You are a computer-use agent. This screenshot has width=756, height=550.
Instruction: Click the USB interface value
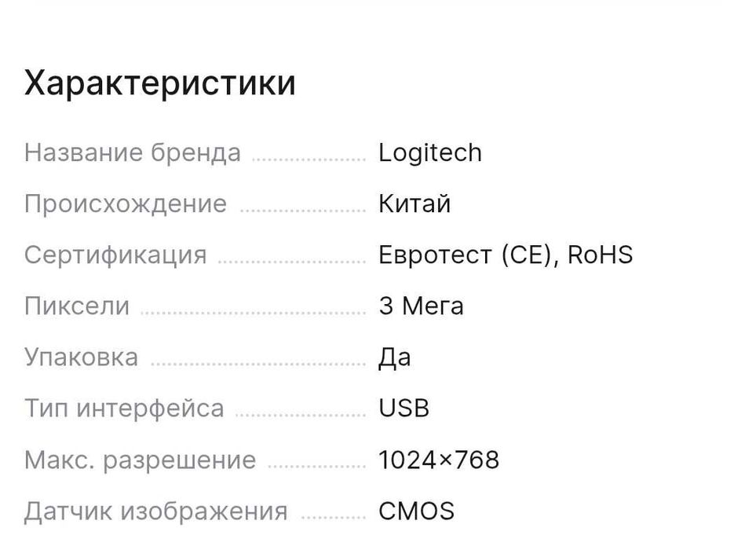point(404,409)
